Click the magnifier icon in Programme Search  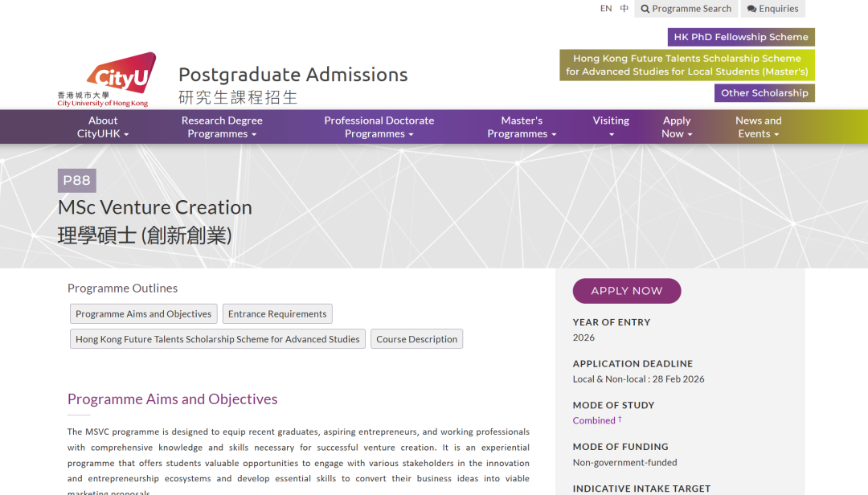pos(644,8)
